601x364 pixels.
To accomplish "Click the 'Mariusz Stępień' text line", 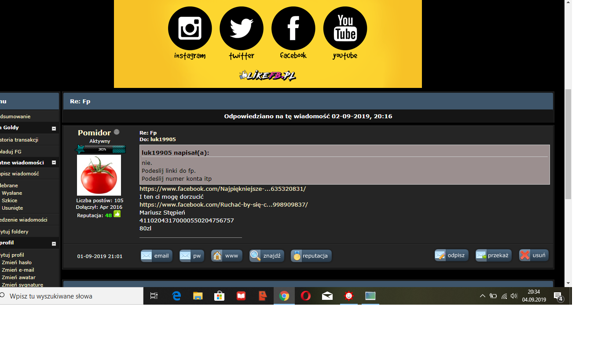I will [x=162, y=213].
